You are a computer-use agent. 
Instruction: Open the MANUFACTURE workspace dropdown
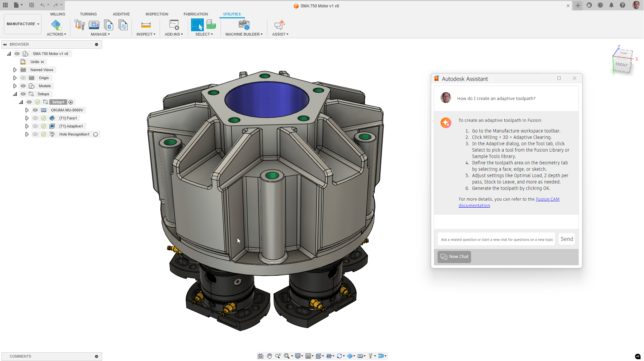23,24
